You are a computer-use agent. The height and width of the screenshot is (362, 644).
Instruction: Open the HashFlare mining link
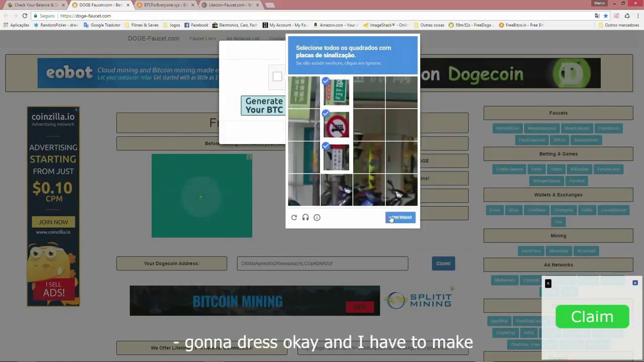[531, 251]
